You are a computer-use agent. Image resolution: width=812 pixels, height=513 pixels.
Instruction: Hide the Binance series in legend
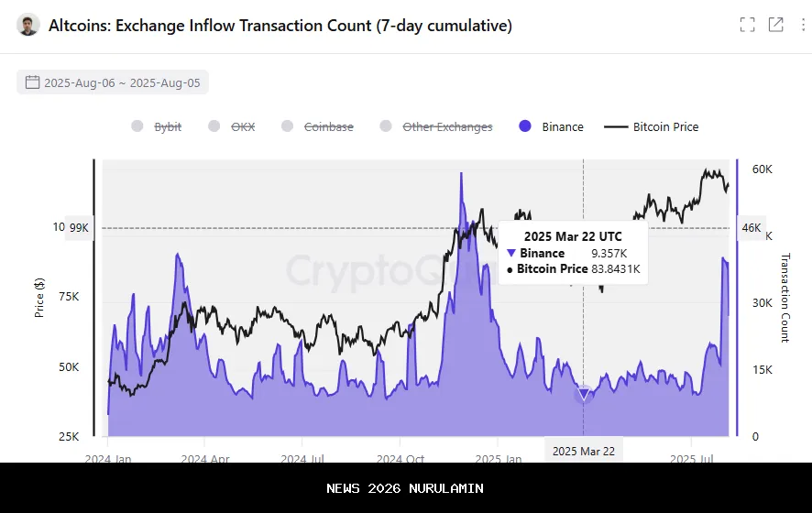[x=562, y=127]
